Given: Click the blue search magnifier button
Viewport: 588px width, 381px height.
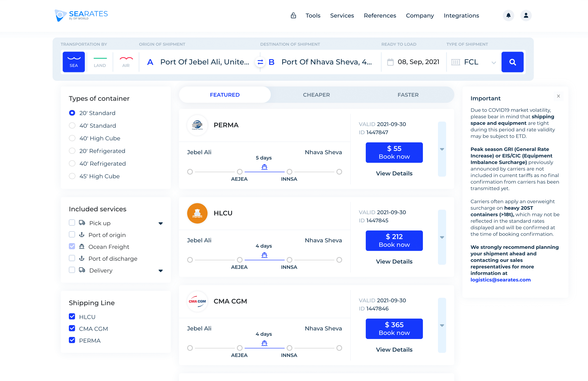Looking at the screenshot, I should (512, 62).
